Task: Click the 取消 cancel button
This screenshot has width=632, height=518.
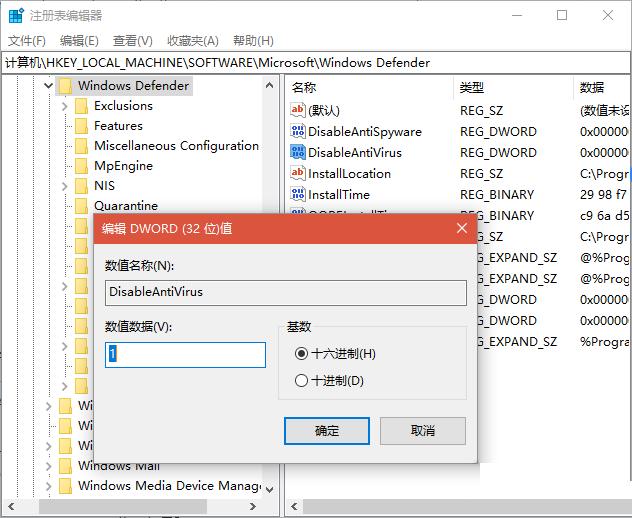Action: pos(422,431)
